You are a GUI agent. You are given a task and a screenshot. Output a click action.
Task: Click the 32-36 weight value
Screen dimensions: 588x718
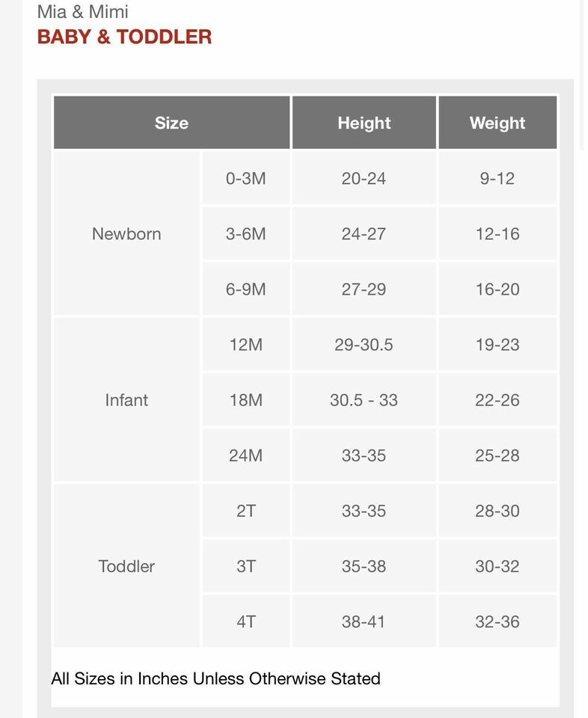pos(497,622)
